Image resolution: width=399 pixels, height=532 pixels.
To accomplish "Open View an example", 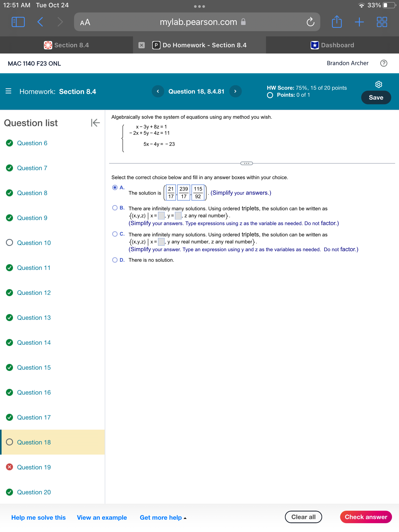I will click(102, 517).
